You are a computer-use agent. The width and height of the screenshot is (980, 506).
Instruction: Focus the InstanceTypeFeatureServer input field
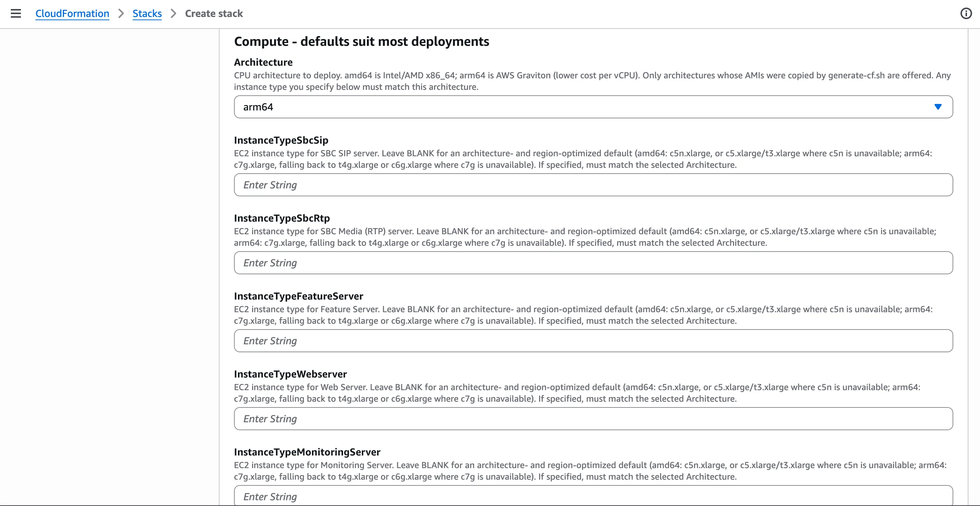593,341
